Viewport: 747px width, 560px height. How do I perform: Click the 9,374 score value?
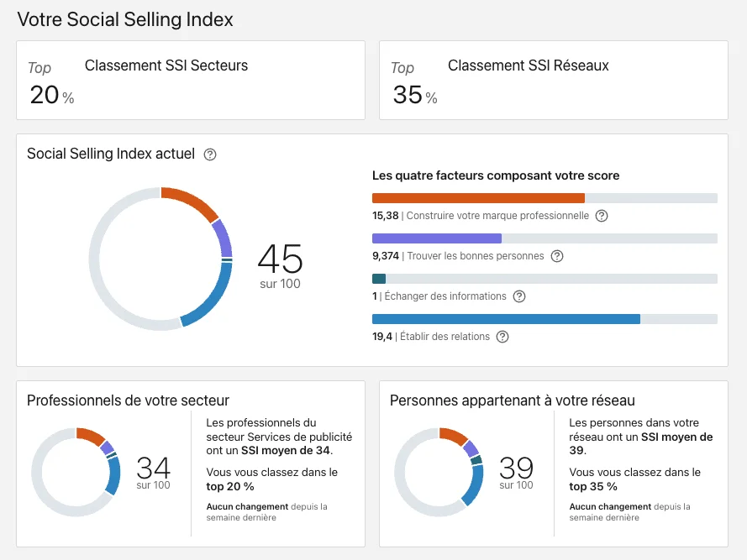(386, 256)
